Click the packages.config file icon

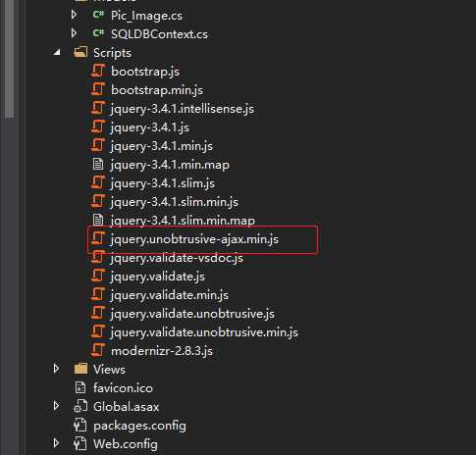[x=80, y=425]
